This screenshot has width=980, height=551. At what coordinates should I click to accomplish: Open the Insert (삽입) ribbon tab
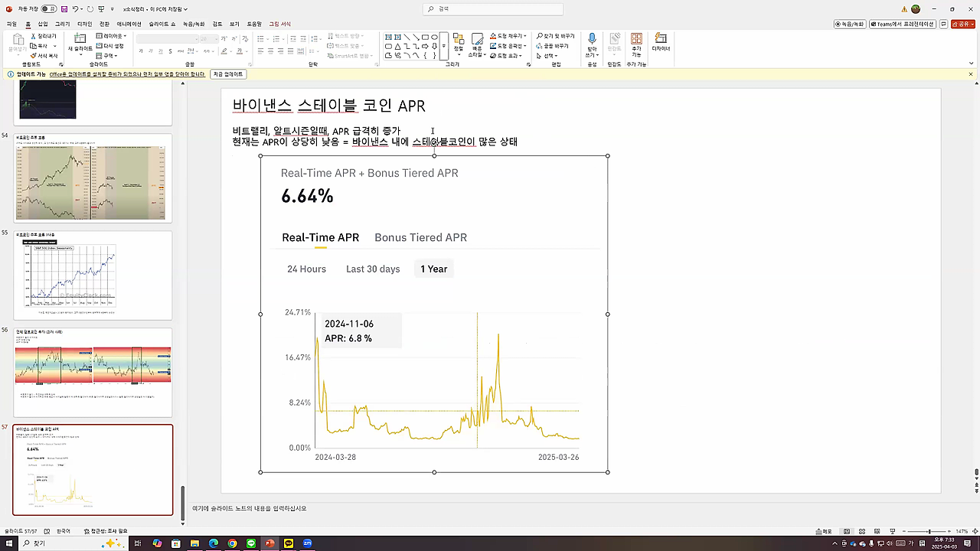coord(43,24)
